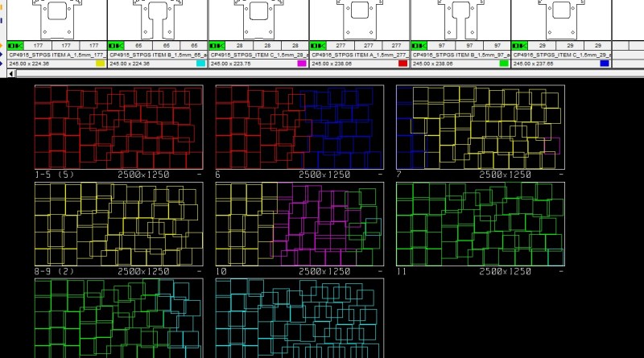Click the green status icon for ITEM B 65

point(116,46)
